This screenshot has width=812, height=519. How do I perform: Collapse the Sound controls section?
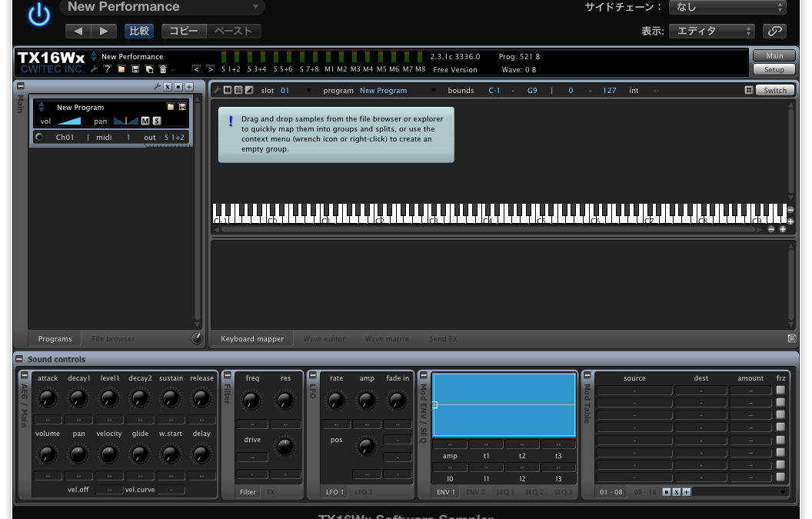tap(19, 359)
